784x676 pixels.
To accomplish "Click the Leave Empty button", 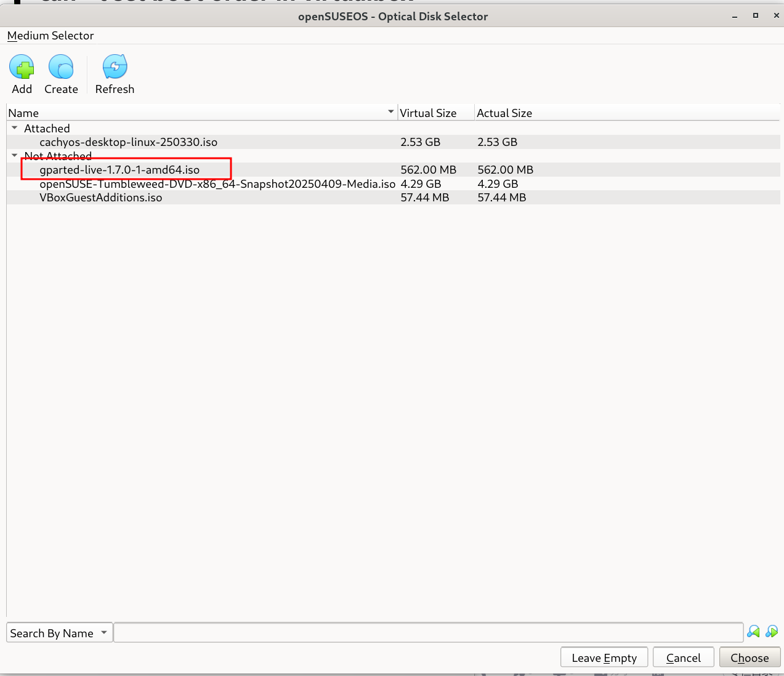I will 604,658.
